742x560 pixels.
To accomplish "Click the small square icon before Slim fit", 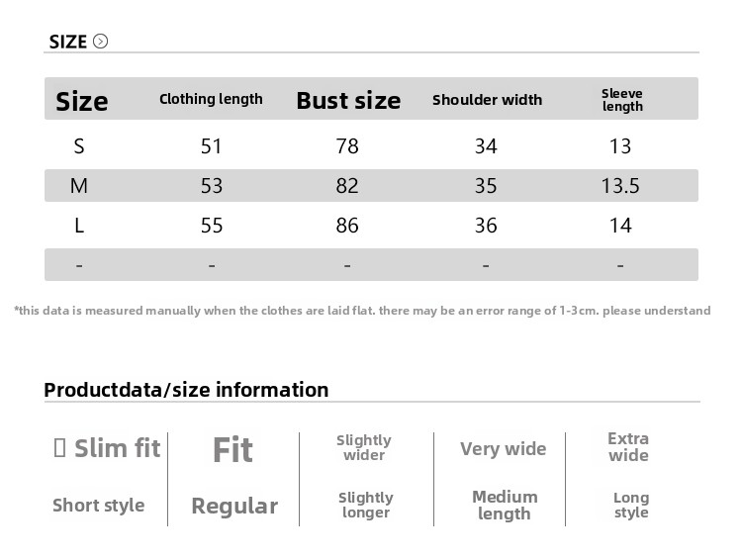I will [x=59, y=448].
